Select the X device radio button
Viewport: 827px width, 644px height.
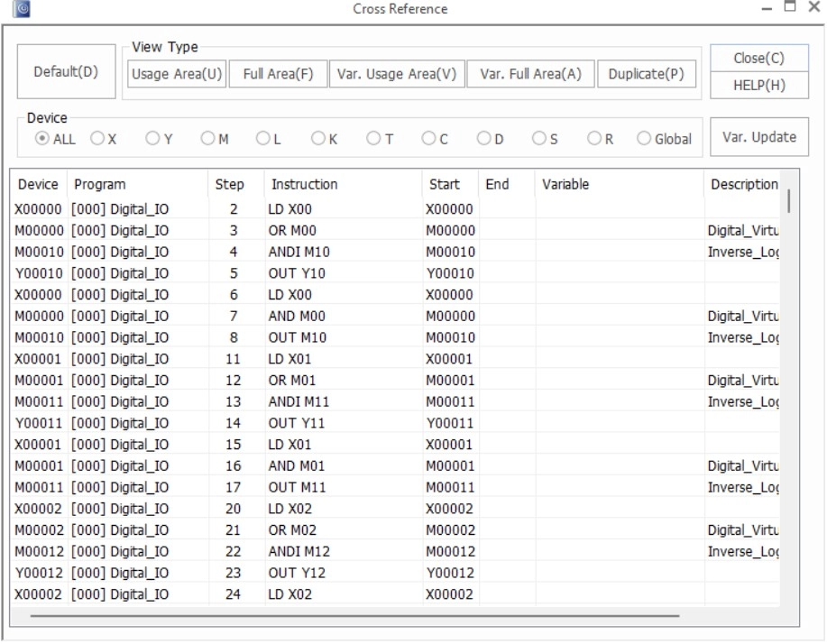click(97, 139)
